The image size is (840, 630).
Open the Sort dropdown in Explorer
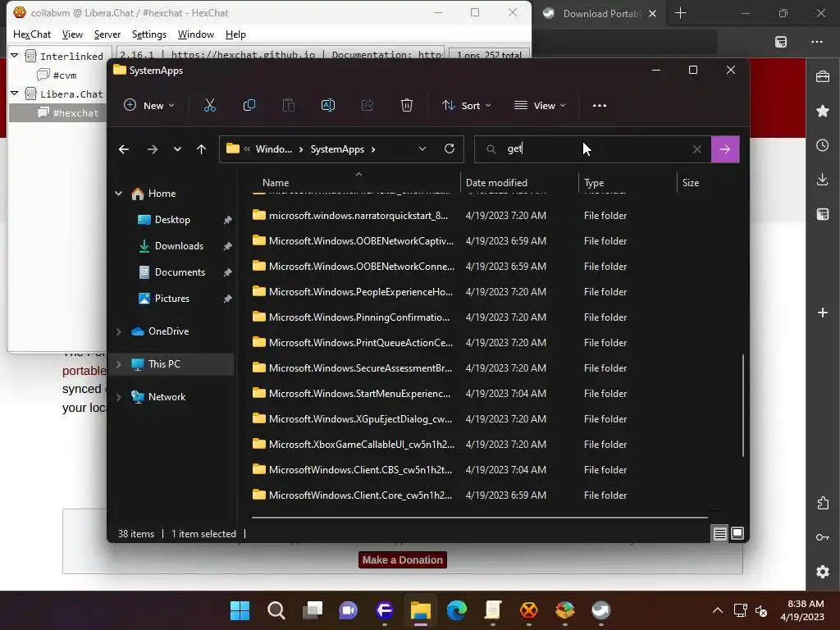466,106
